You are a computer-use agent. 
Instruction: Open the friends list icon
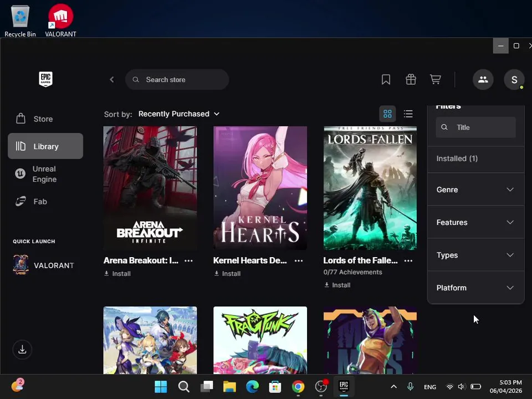tap(483, 79)
